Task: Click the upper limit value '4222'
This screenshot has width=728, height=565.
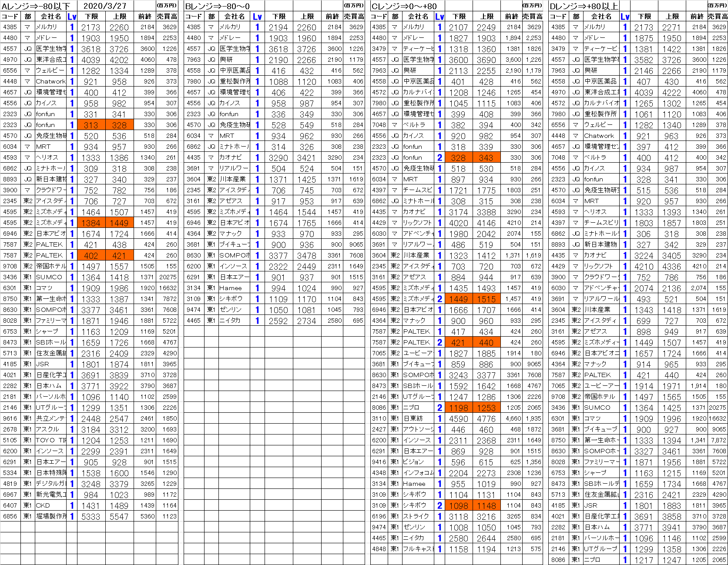Action: 671,93
